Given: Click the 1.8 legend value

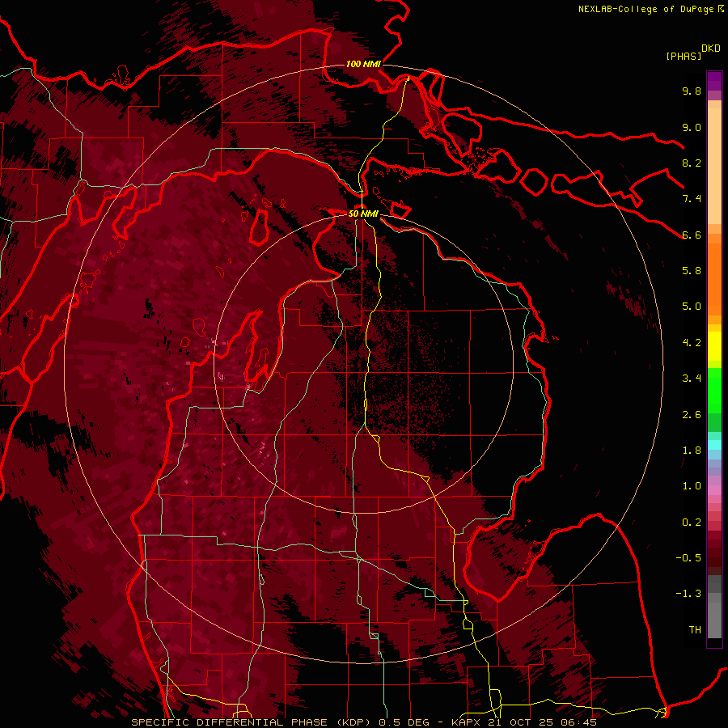Looking at the screenshot, I should click(x=692, y=451).
